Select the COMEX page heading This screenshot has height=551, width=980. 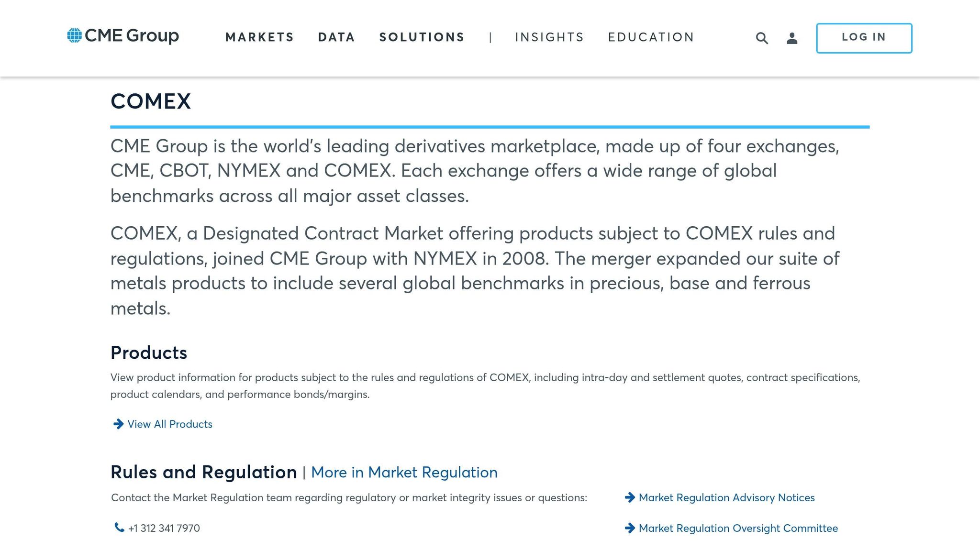[x=150, y=101]
